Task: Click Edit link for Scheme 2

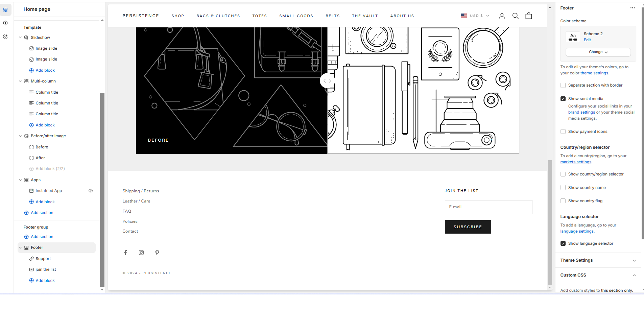Action: point(587,40)
